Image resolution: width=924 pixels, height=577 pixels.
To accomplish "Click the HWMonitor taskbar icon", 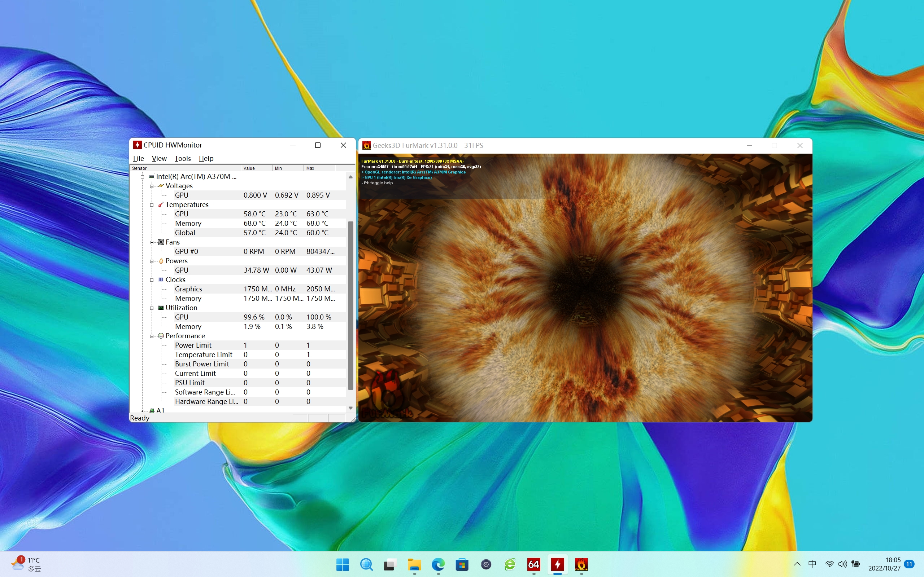I will (x=557, y=564).
